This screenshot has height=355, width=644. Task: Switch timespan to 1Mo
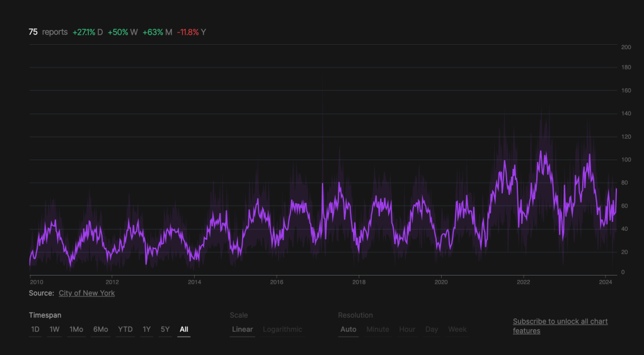[76, 329]
